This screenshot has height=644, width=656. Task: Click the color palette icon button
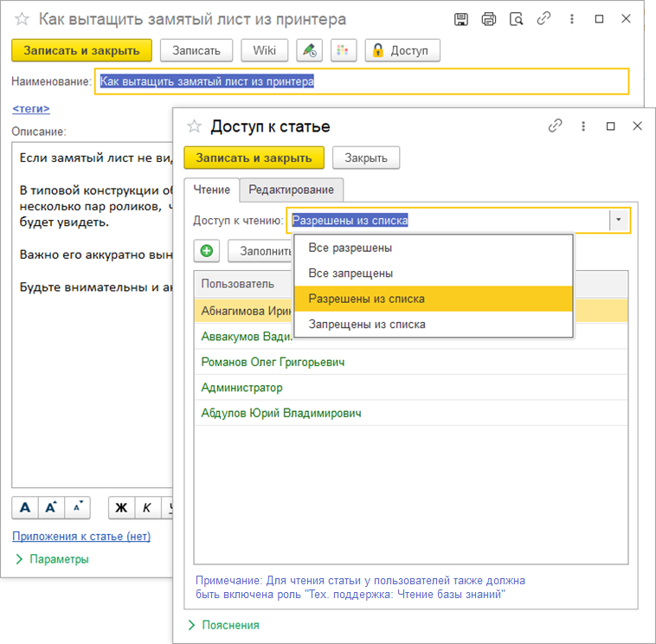[x=344, y=51]
